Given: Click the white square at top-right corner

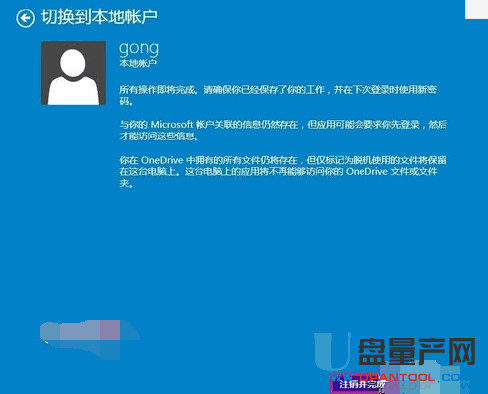Looking at the screenshot, I should 476,9.
